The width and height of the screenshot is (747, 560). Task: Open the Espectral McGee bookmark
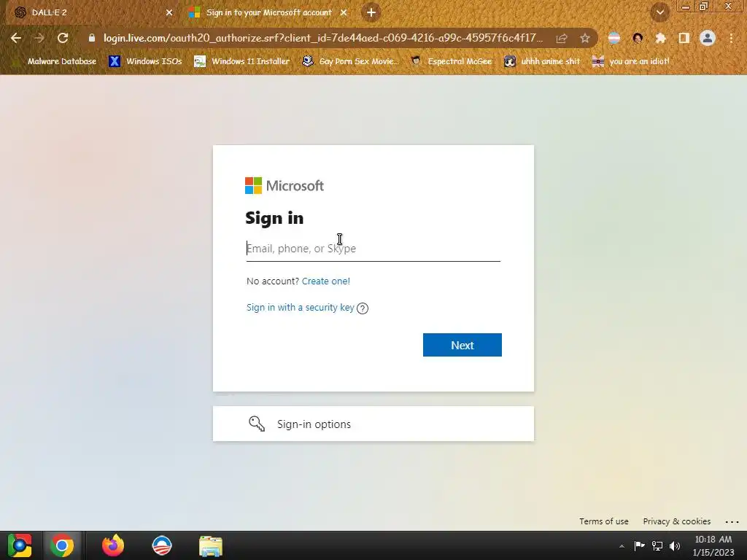click(451, 61)
